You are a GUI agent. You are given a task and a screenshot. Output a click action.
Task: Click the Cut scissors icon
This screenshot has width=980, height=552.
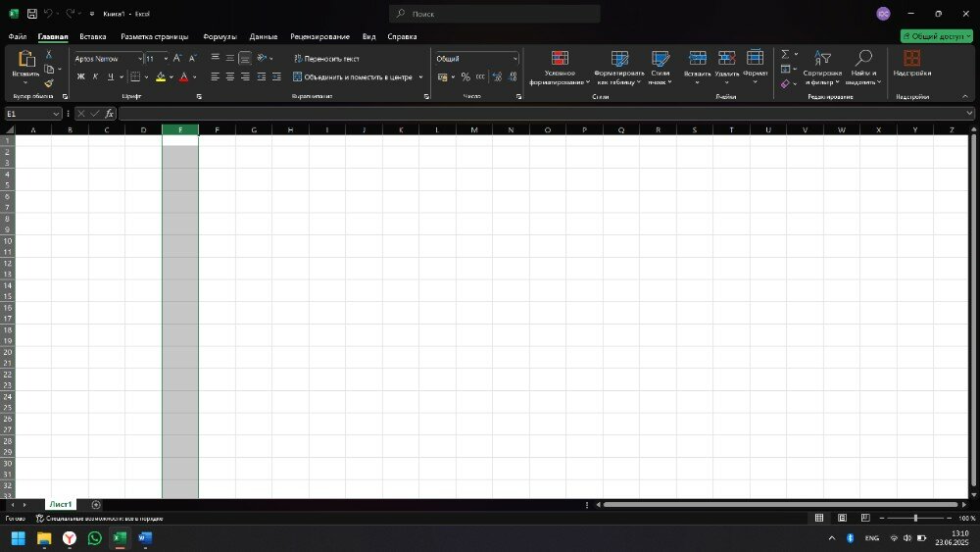49,55
